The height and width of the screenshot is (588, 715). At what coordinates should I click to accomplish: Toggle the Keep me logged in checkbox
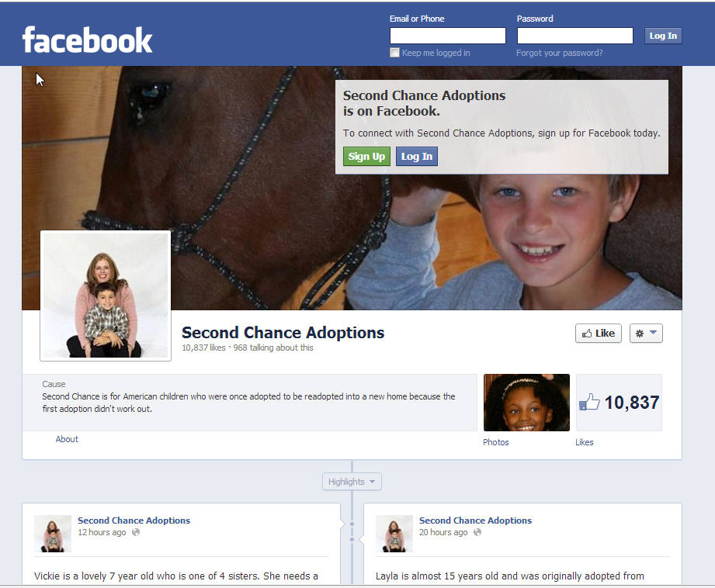pyautogui.click(x=395, y=53)
